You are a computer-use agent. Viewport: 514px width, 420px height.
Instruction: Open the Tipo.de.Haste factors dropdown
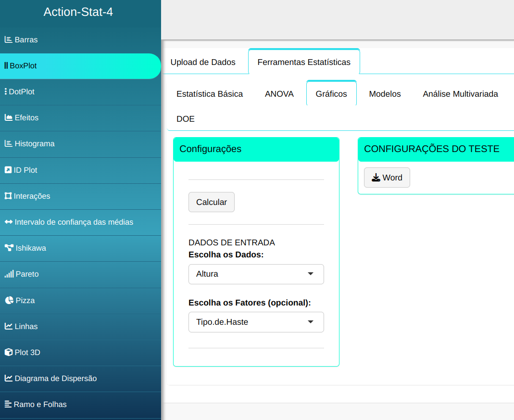[256, 322]
